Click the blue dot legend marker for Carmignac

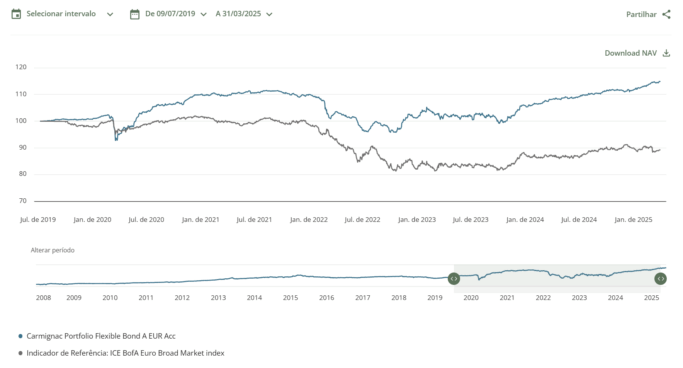click(20, 336)
